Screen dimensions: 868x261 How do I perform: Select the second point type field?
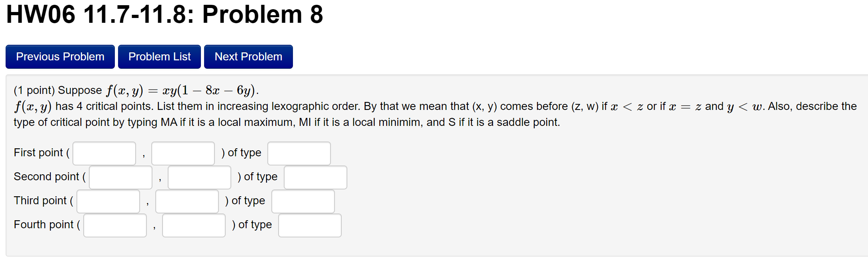click(315, 177)
